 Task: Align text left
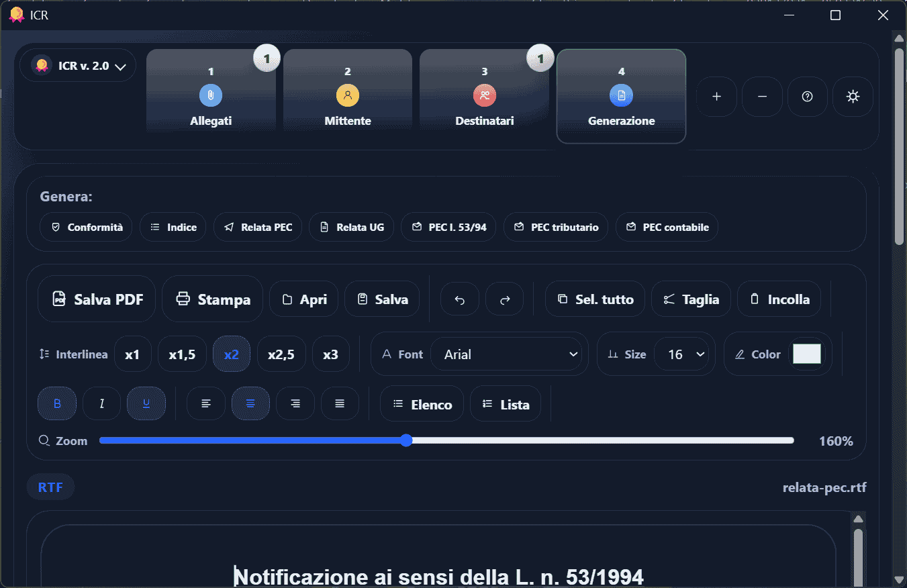pos(206,403)
